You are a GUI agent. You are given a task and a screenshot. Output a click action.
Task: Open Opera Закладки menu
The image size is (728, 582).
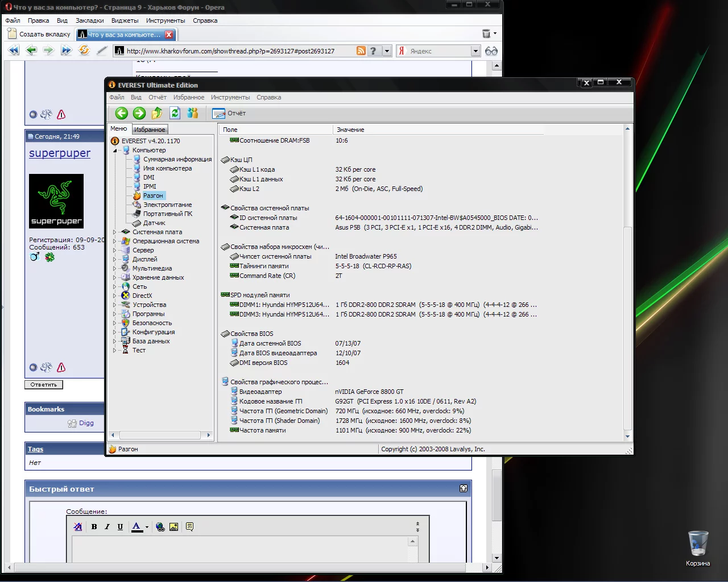tap(90, 20)
